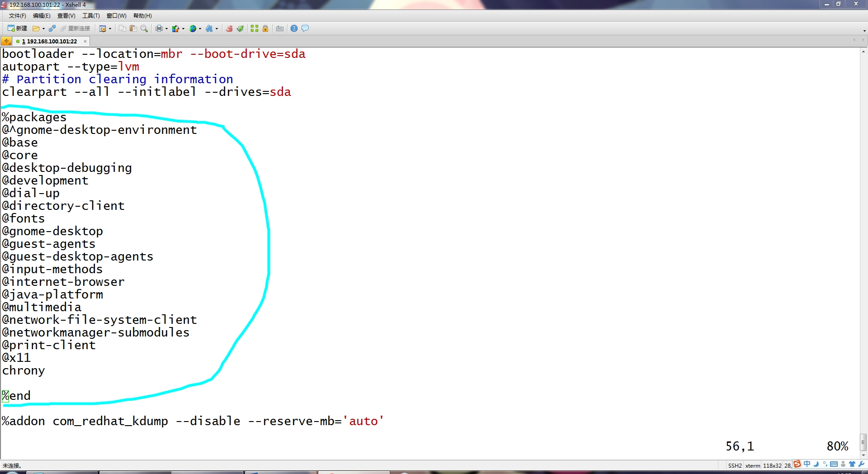This screenshot has height=474, width=868.
Task: Click the %packages line
Action: click(x=34, y=117)
